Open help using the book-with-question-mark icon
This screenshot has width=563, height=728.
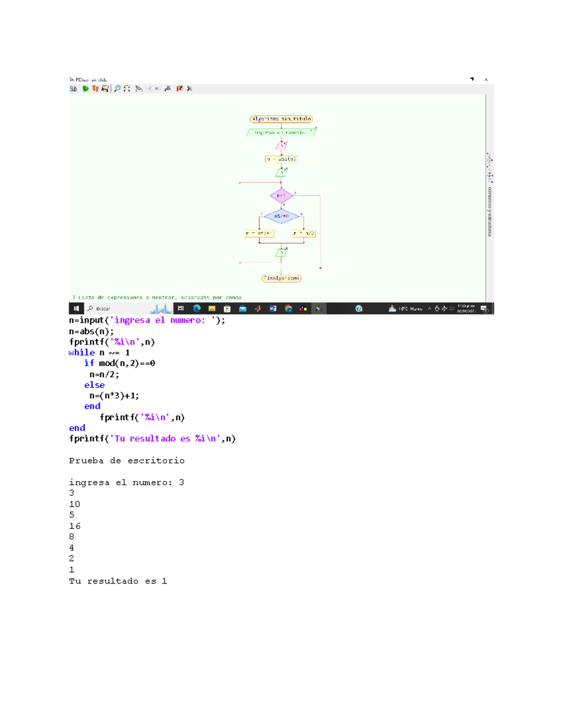point(180,88)
